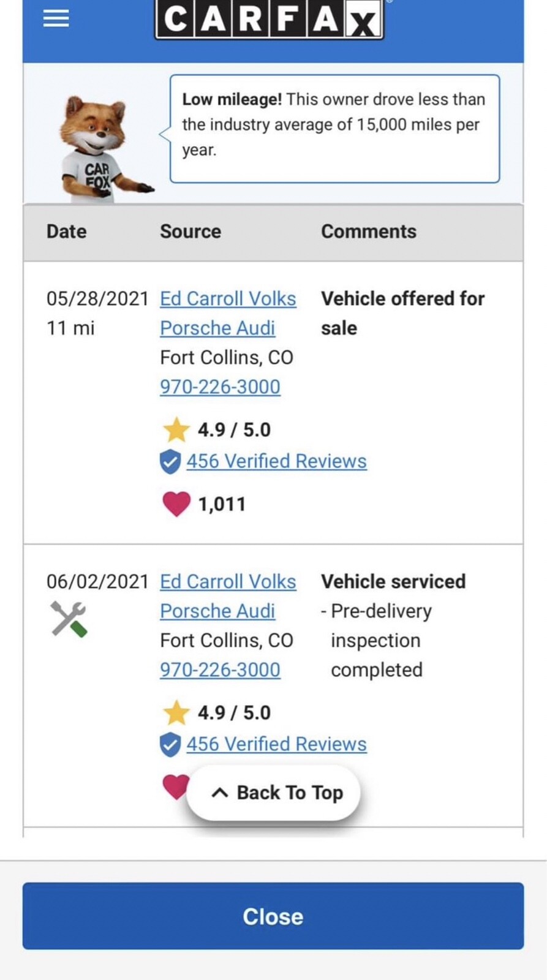Click the gold star rating in the 05/28/2021 entry

pyautogui.click(x=176, y=429)
